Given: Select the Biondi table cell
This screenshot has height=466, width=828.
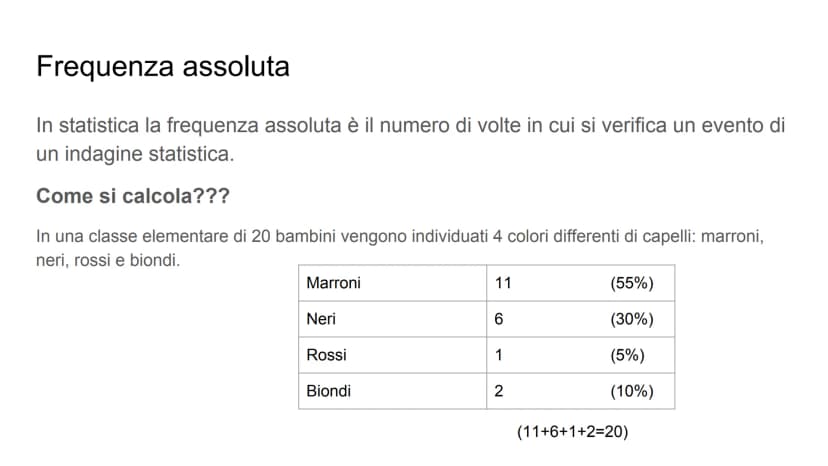Looking at the screenshot, I should tap(392, 391).
